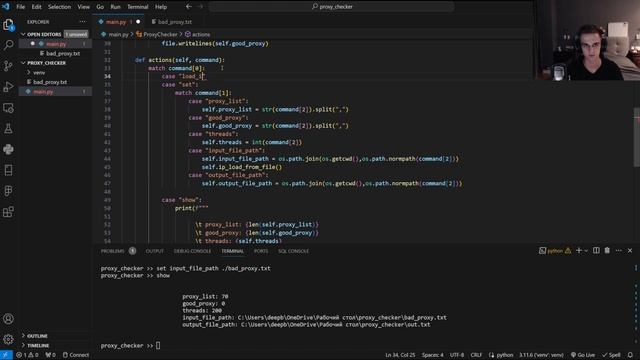Click the editor vertical scrollbar
Viewport: 640px width, 360px height.
point(636,137)
